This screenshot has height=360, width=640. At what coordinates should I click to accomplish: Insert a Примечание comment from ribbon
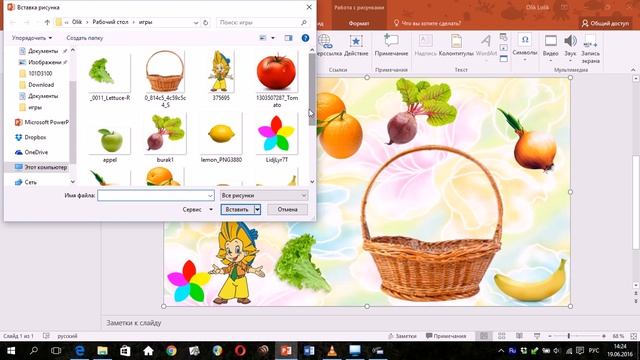click(391, 45)
